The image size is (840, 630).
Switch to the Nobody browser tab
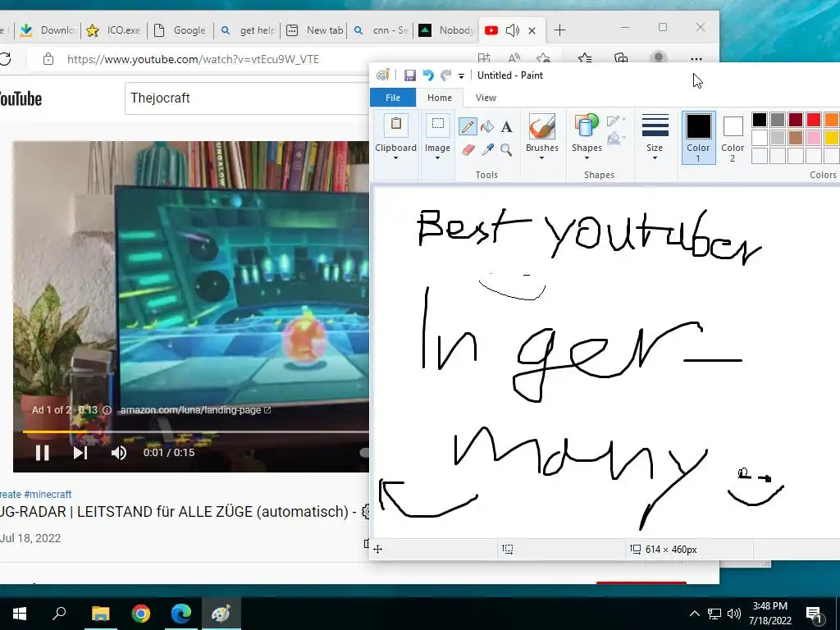pyautogui.click(x=447, y=30)
